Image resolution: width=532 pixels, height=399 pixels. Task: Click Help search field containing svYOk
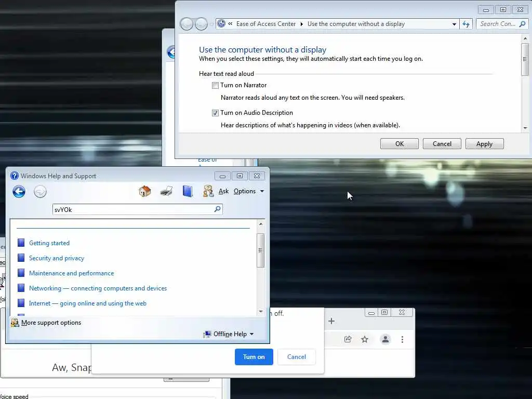click(137, 209)
